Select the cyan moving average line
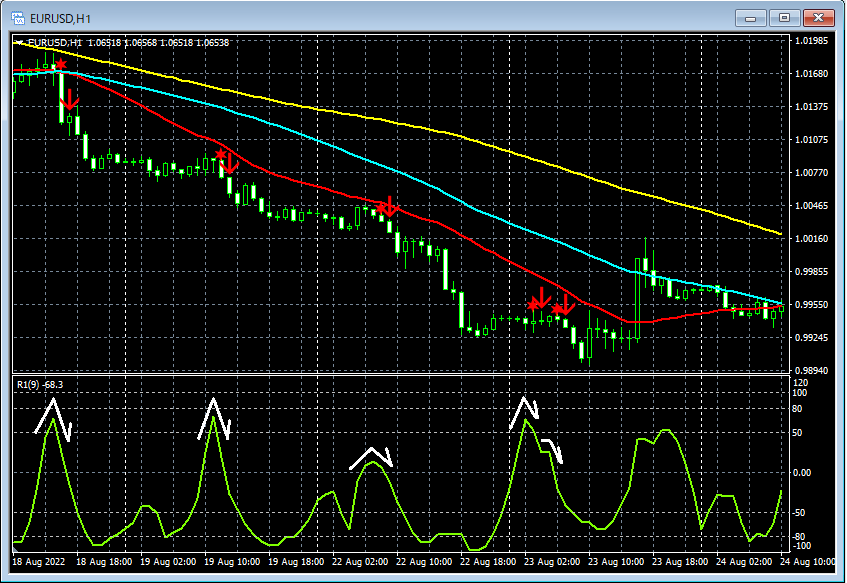Image resolution: width=847 pixels, height=583 pixels. pos(378,162)
